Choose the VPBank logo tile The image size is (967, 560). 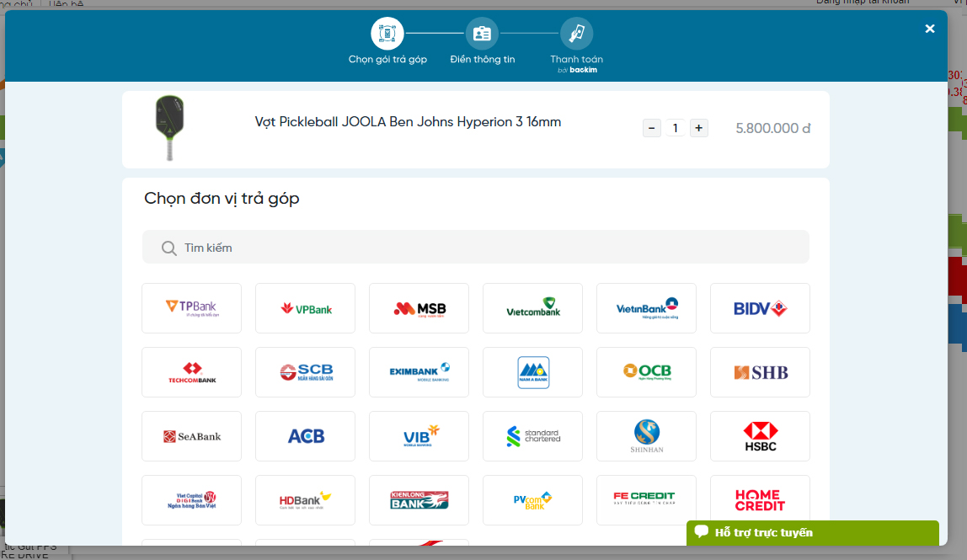click(x=305, y=308)
